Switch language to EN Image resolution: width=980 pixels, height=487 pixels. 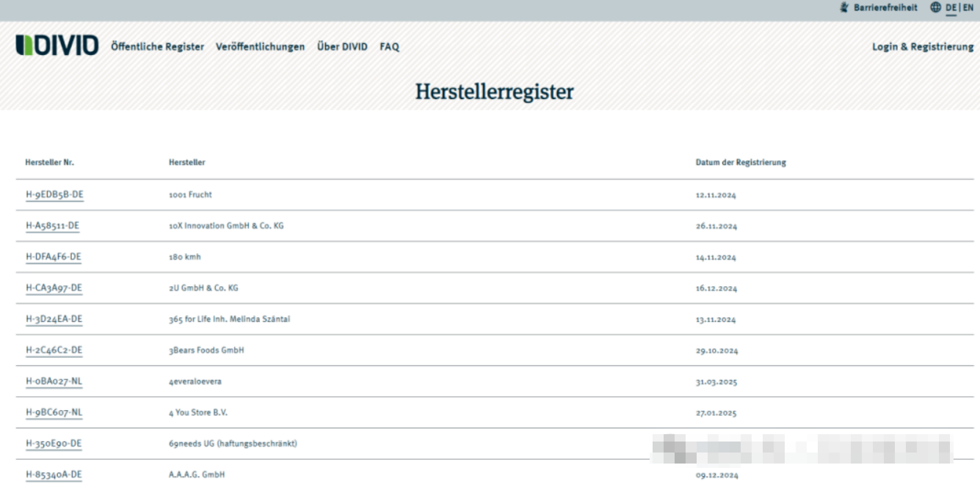[x=968, y=7]
